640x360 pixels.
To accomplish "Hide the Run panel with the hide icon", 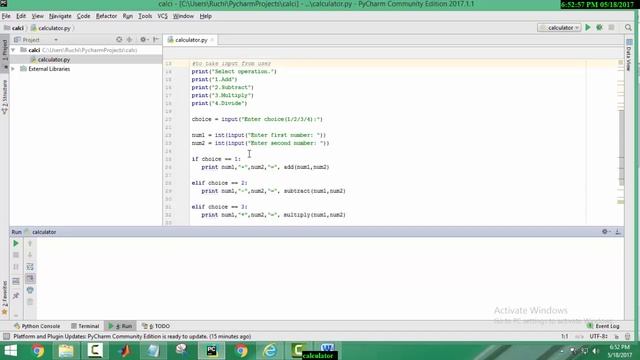I will pyautogui.click(x=618, y=232).
